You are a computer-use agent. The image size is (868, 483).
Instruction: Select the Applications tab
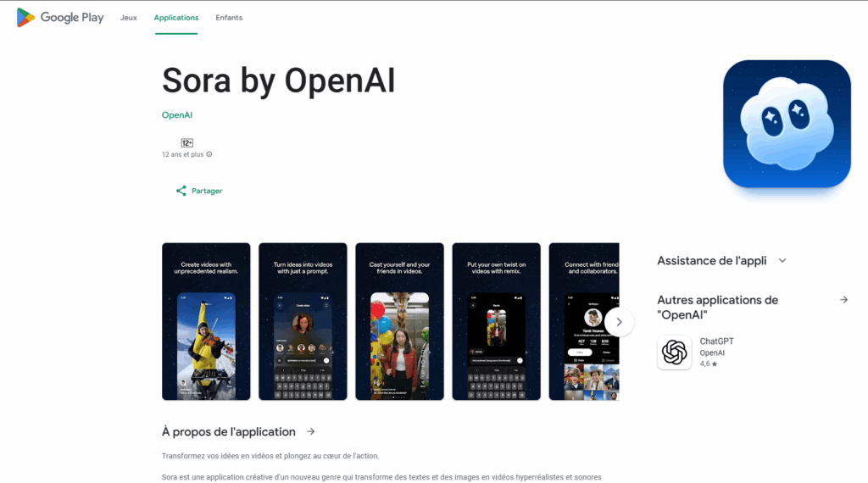coord(176,18)
